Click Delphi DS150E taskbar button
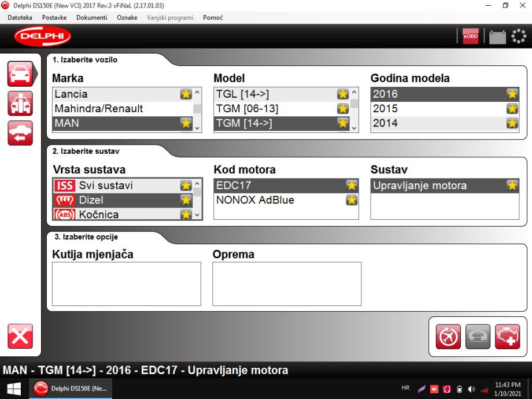 (x=71, y=389)
